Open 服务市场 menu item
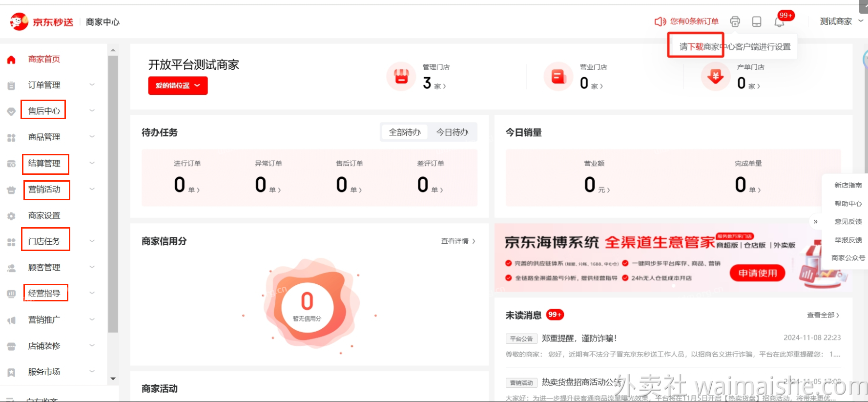Viewport: 868px width, 402px height. (44, 372)
